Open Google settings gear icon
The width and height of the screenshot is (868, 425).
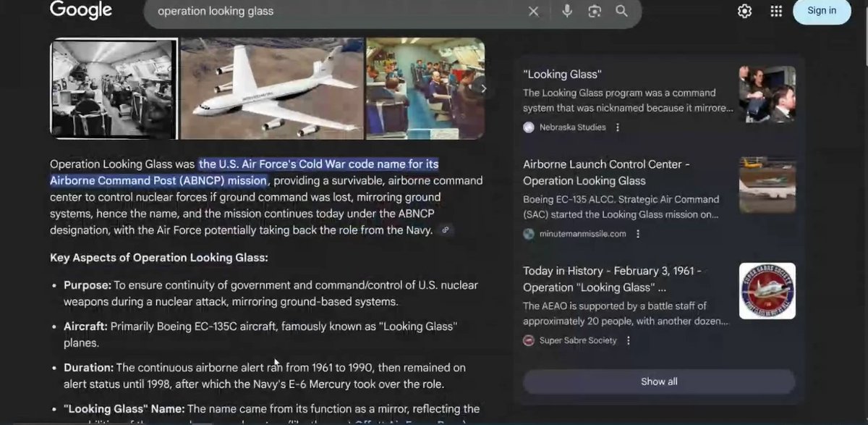[x=744, y=11]
